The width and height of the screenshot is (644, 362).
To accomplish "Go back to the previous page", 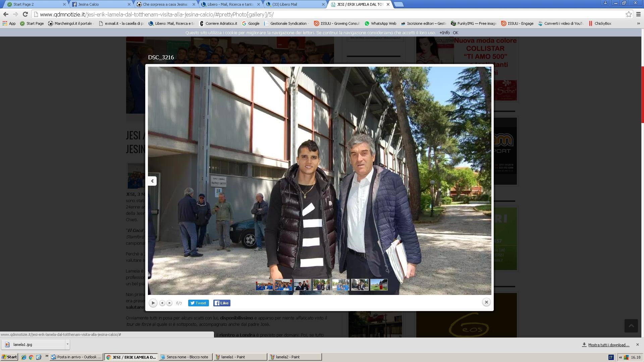I will (5, 14).
